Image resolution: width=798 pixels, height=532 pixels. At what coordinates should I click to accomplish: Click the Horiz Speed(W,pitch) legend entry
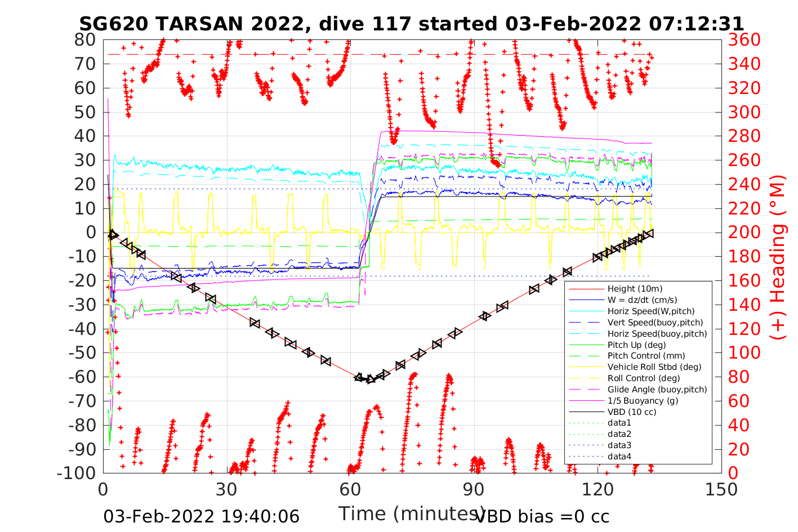(650, 311)
